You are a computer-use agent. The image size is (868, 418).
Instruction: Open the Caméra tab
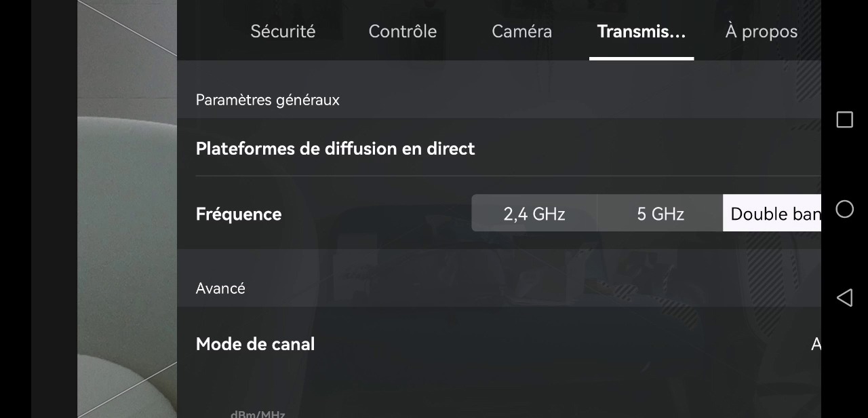tap(522, 31)
